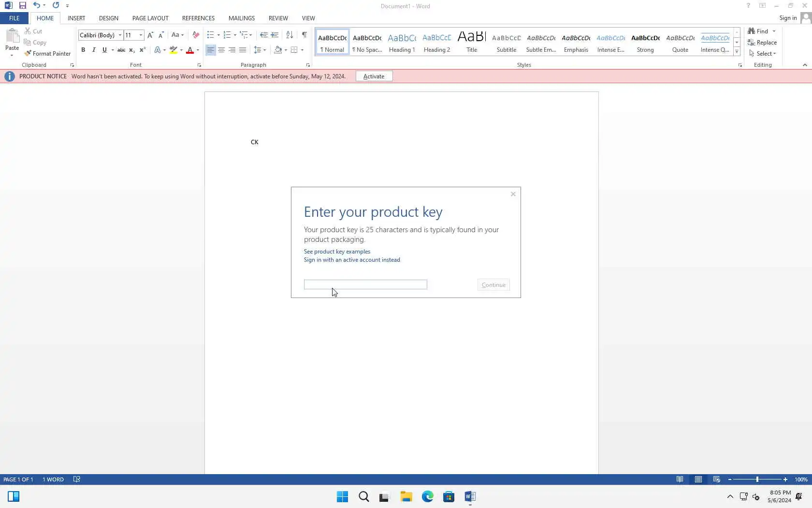Switch to Read Mode view

[x=680, y=479]
